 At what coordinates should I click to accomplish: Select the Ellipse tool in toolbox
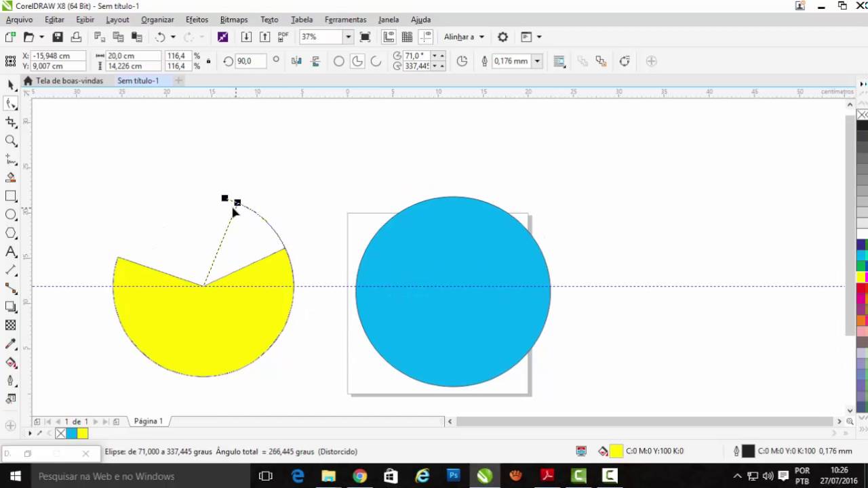pyautogui.click(x=11, y=214)
